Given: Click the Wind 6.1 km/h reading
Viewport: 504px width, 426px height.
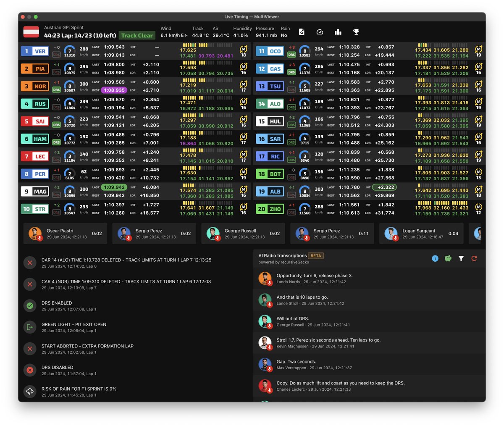Looking at the screenshot, I should pyautogui.click(x=174, y=35).
